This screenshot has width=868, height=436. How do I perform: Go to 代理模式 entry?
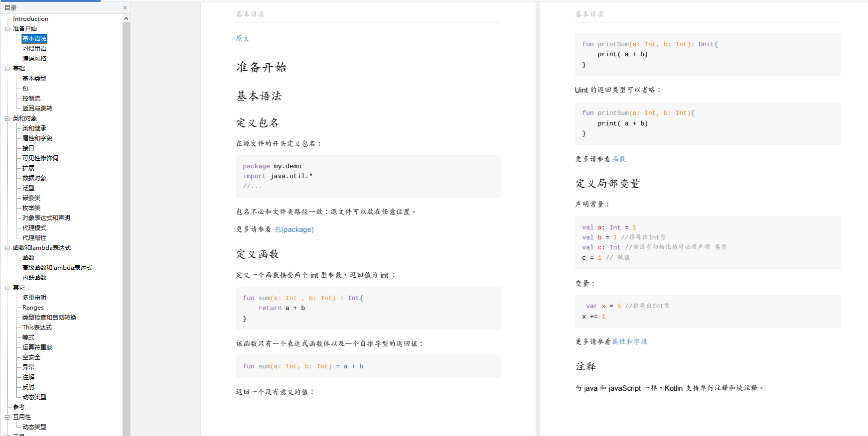(x=34, y=228)
